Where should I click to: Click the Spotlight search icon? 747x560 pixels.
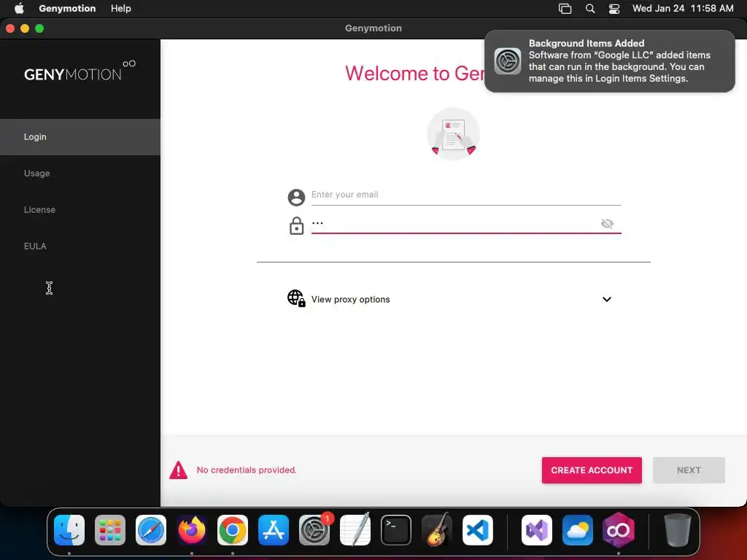pyautogui.click(x=589, y=9)
